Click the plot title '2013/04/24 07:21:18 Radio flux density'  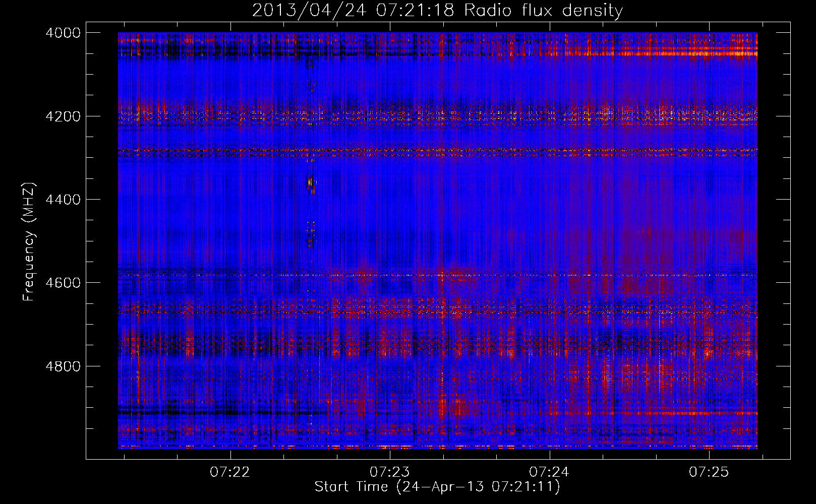click(437, 10)
